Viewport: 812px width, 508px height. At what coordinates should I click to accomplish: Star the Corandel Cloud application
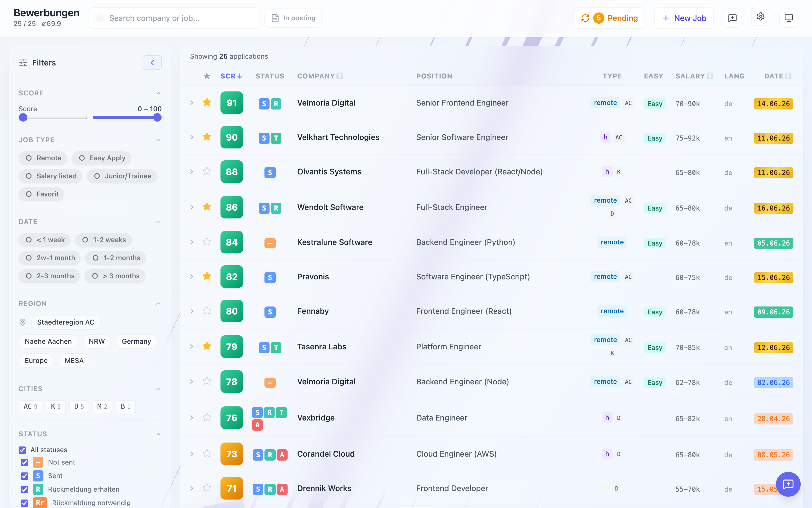pyautogui.click(x=207, y=454)
